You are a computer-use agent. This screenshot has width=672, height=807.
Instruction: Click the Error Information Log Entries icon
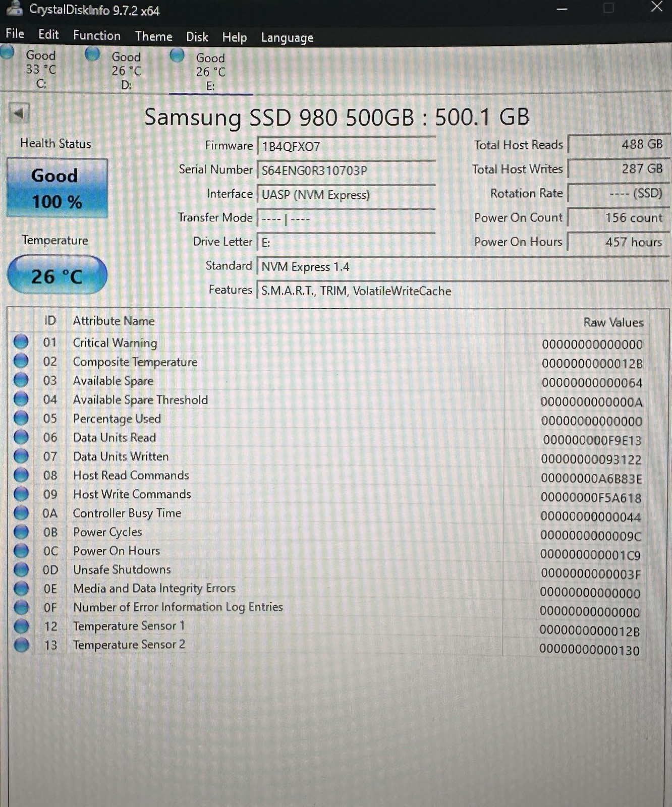pyautogui.click(x=21, y=607)
